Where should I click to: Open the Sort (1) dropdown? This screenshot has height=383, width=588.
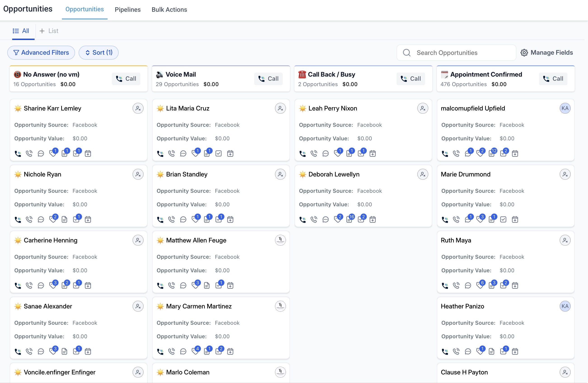coord(99,53)
